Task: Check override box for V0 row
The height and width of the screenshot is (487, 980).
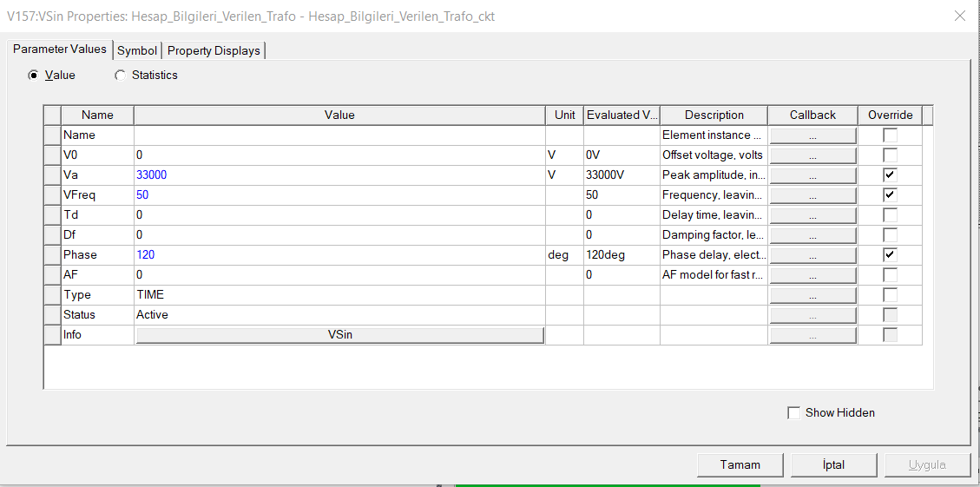Action: (x=890, y=155)
